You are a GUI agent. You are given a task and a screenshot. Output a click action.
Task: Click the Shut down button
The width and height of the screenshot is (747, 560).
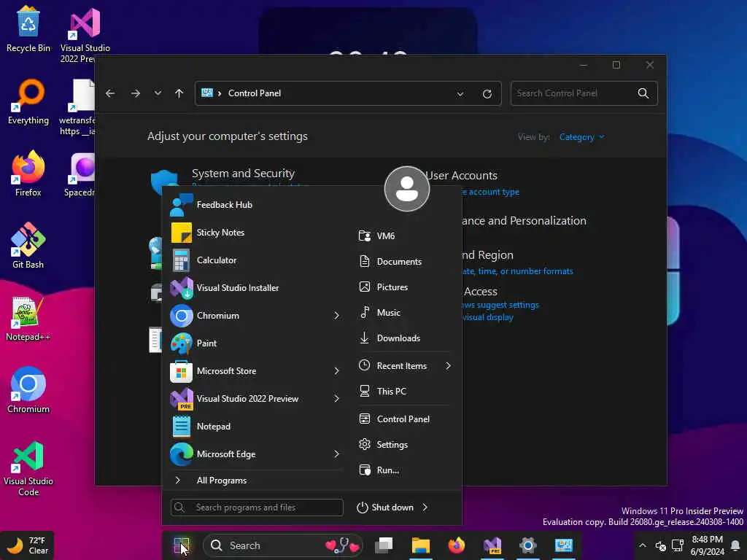coord(386,507)
